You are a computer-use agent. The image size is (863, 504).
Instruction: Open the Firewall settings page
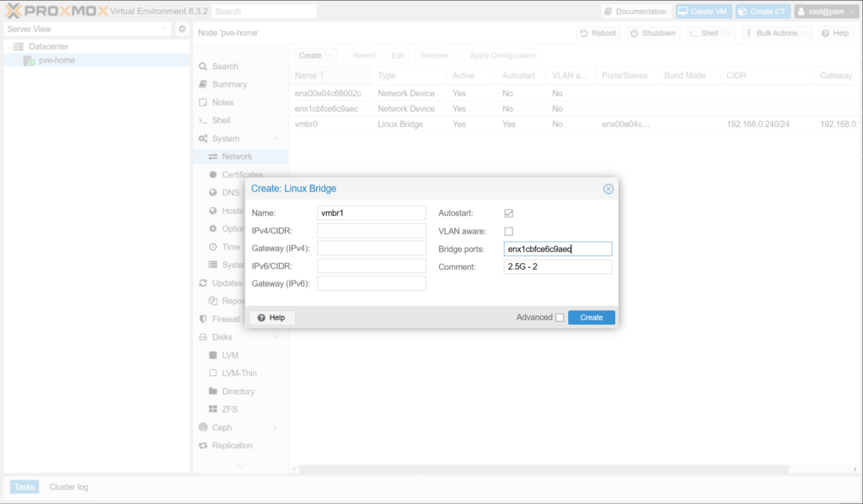225,319
